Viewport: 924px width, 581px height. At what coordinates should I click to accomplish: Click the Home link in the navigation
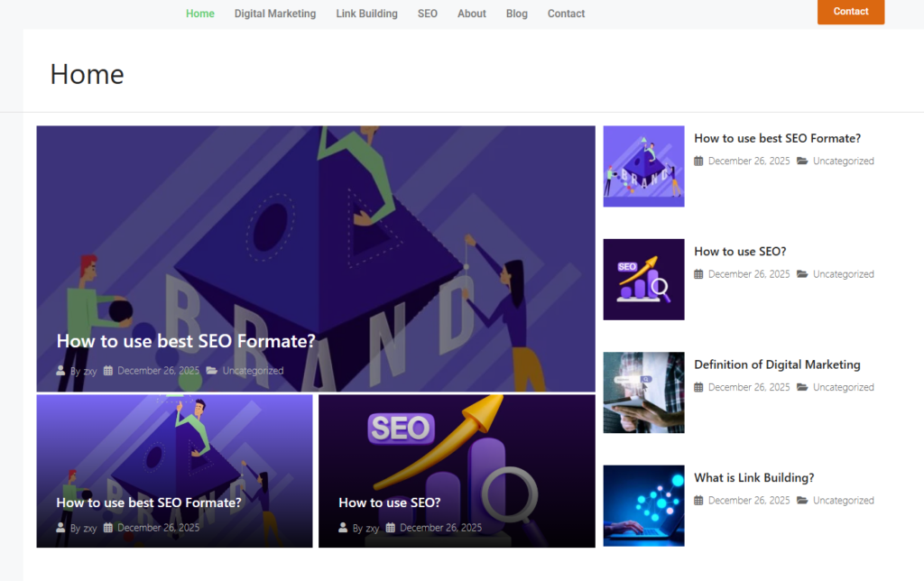(x=200, y=14)
